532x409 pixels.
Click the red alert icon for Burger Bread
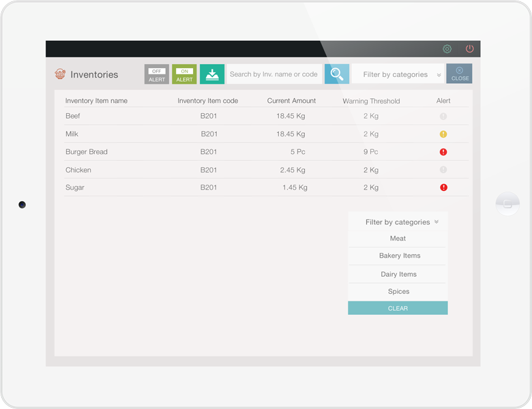443,152
